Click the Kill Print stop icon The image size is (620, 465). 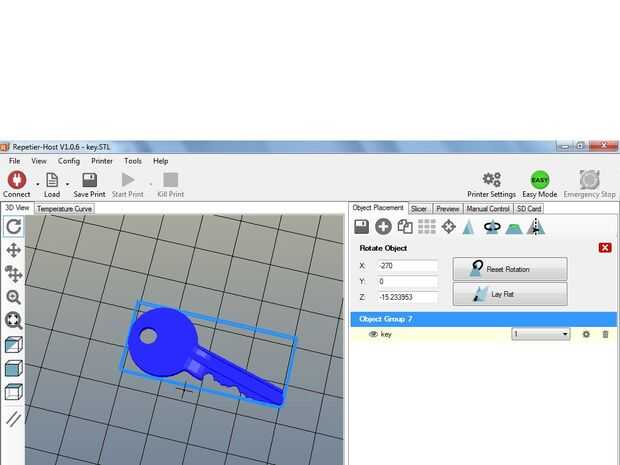tap(170, 180)
